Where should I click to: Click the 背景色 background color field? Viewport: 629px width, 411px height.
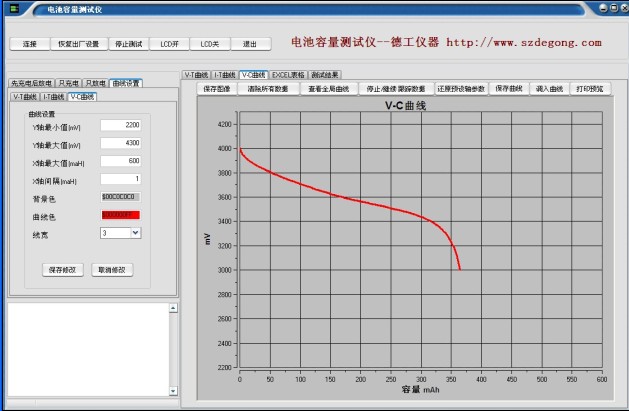pyautogui.click(x=120, y=198)
